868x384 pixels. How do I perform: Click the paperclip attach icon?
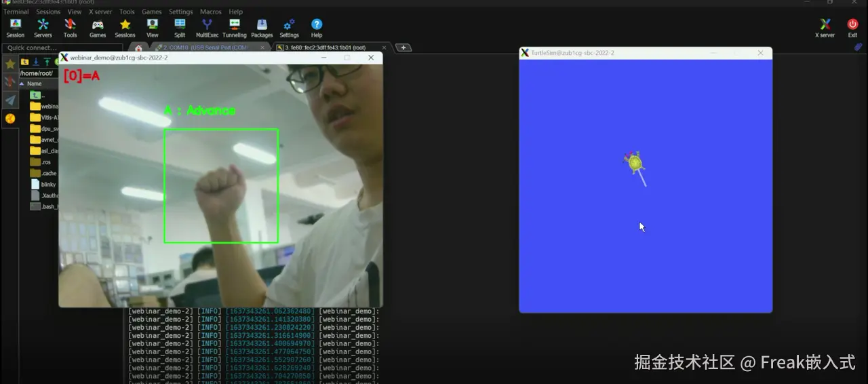(858, 47)
